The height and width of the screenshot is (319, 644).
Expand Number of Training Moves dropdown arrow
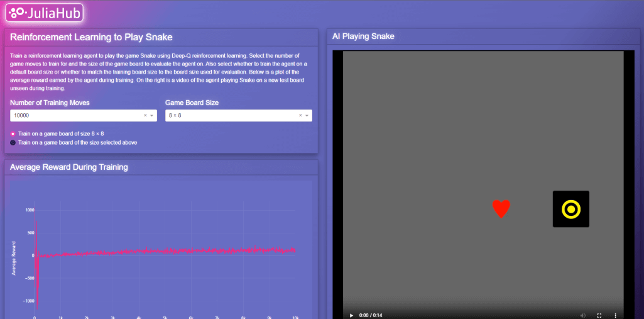tap(152, 116)
